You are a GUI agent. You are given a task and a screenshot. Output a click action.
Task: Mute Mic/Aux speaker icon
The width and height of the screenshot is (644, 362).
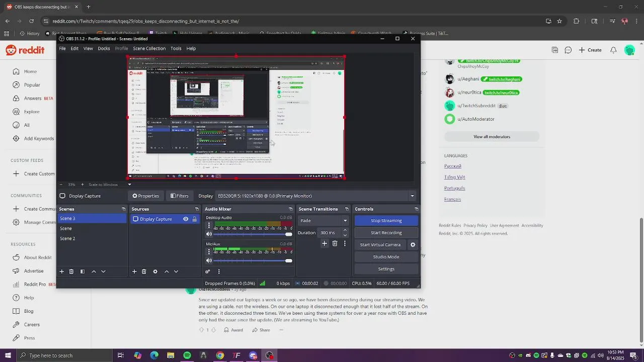coord(209,260)
